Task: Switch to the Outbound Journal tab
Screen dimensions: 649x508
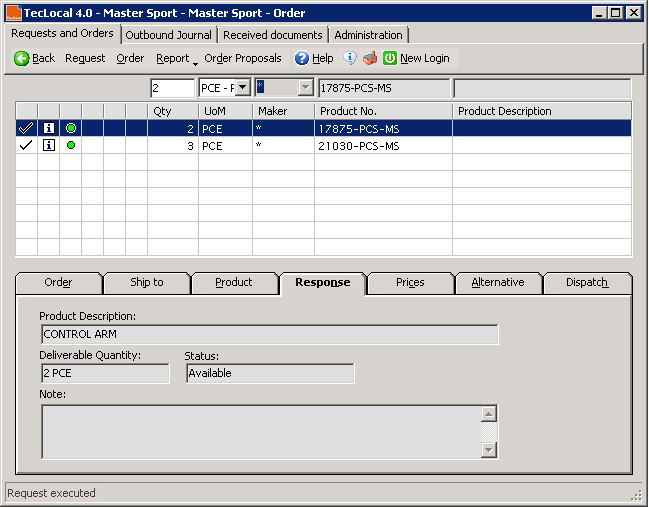Action: (x=168, y=35)
